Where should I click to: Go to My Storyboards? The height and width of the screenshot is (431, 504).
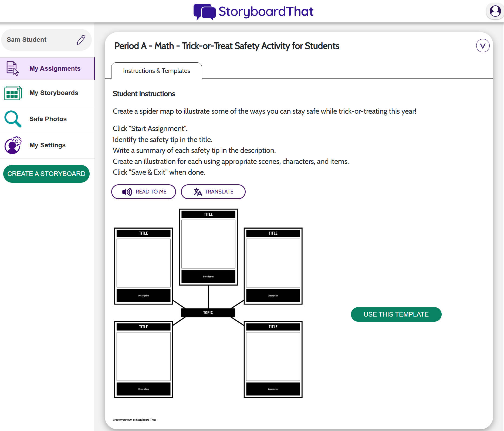[x=48, y=93]
